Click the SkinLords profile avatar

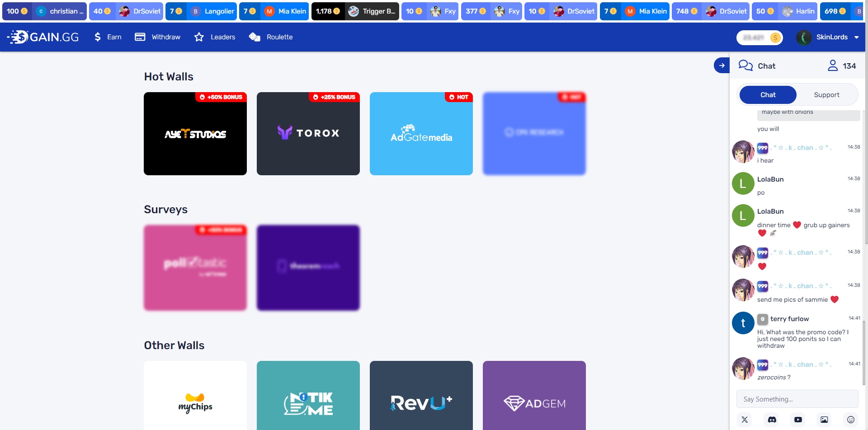click(804, 37)
